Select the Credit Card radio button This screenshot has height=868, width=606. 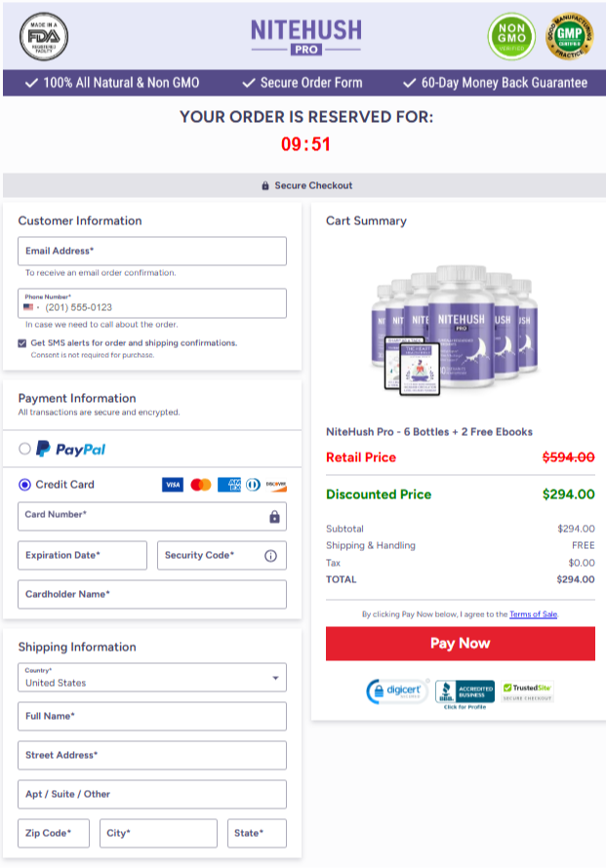pos(25,485)
